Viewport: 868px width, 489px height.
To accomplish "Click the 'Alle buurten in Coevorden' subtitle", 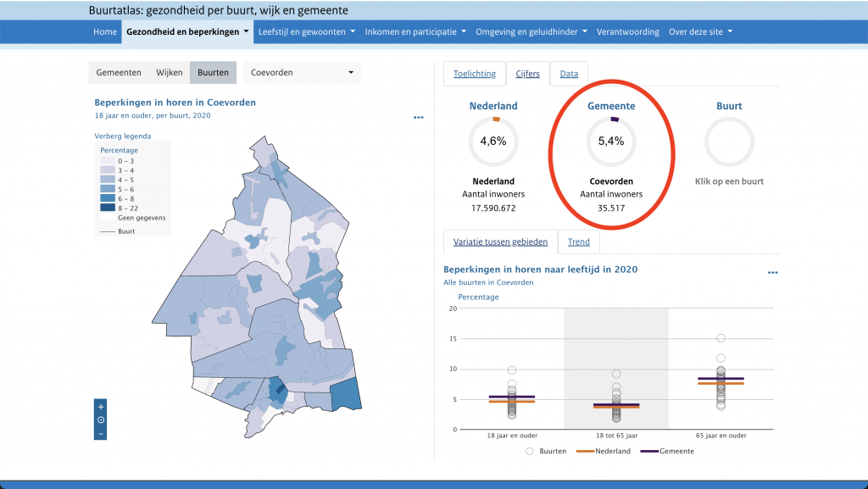I will (x=488, y=283).
